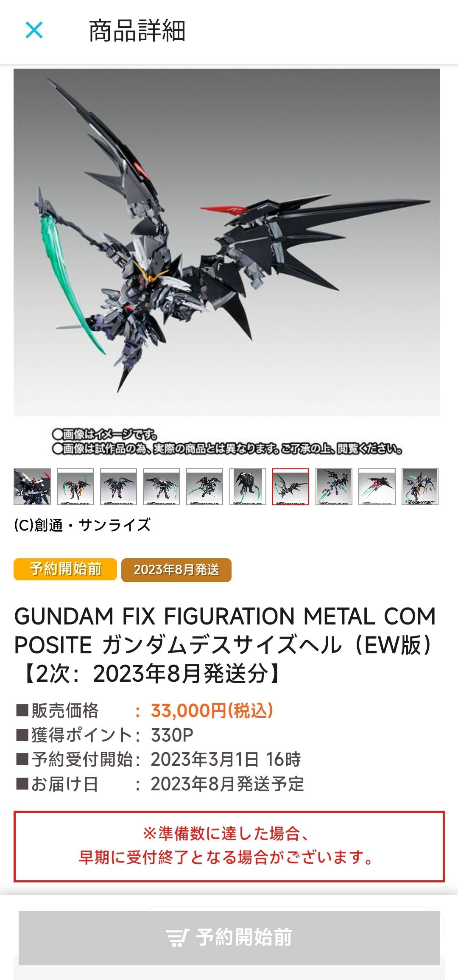This screenshot has width=458, height=980.
Task: Tap the 33,000円(税込) price text
Action: [212, 711]
